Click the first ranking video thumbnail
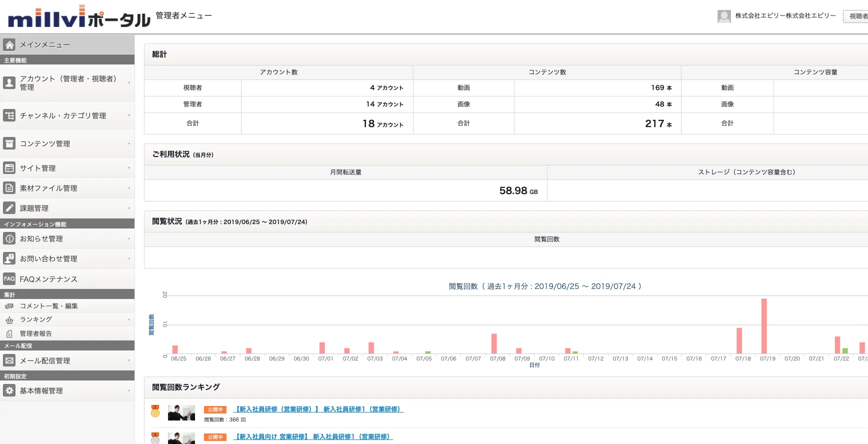This screenshot has width=868, height=444. [181, 413]
